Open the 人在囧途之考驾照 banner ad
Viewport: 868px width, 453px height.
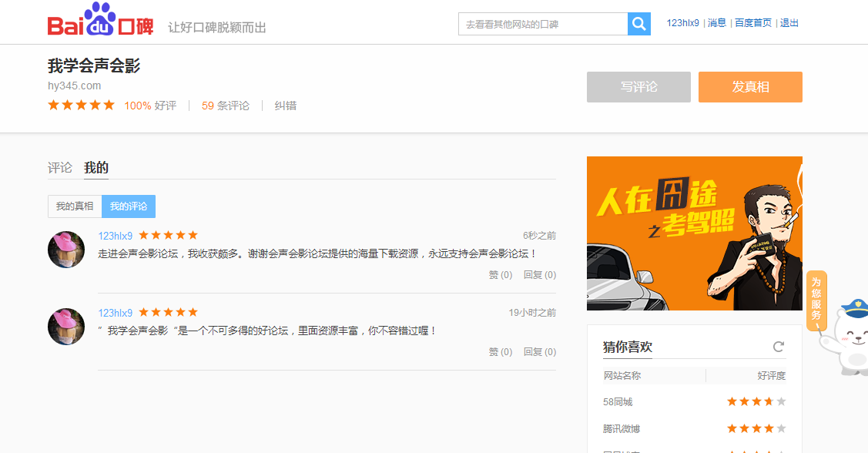[695, 233]
